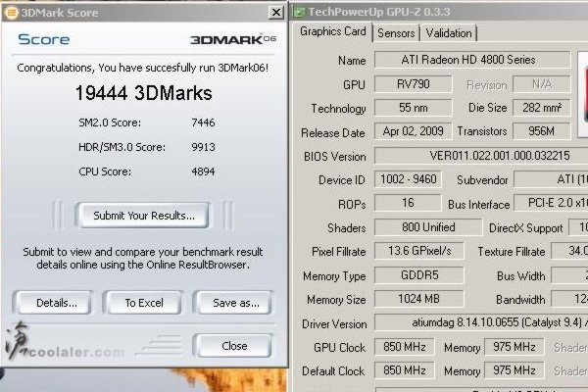Click the CPU Score value 4894
Screen dimensions: 588x392
(203, 171)
